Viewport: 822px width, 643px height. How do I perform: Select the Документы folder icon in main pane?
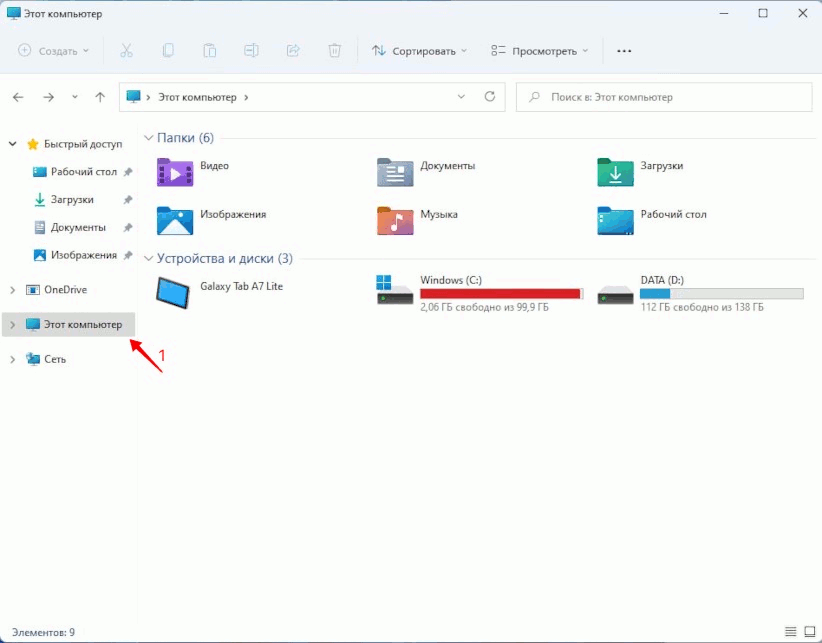coord(395,172)
